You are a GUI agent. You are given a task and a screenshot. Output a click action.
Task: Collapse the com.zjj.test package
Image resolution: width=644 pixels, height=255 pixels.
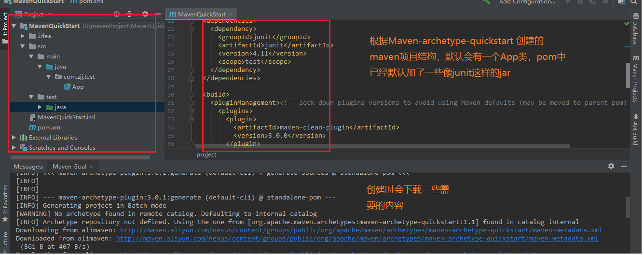click(49, 77)
